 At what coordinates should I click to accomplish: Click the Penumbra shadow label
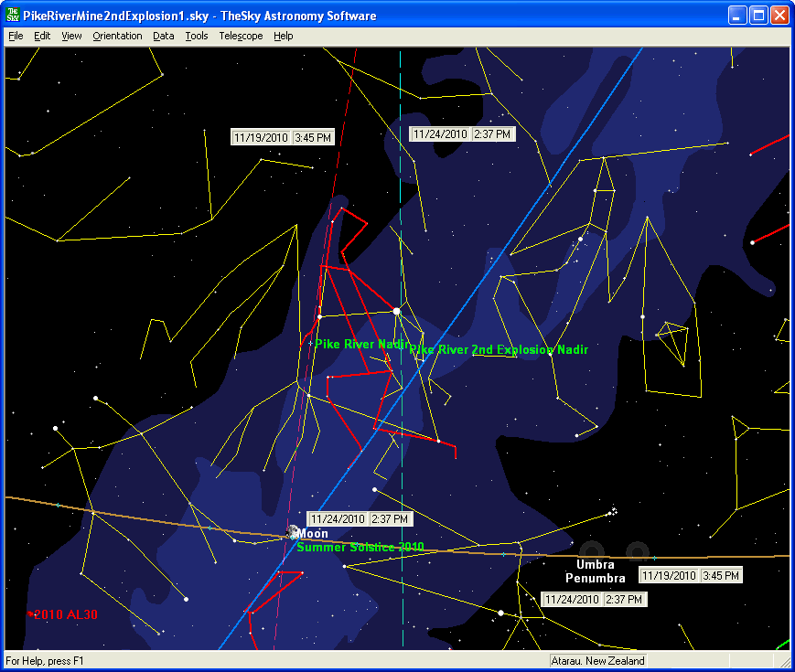[x=595, y=578]
